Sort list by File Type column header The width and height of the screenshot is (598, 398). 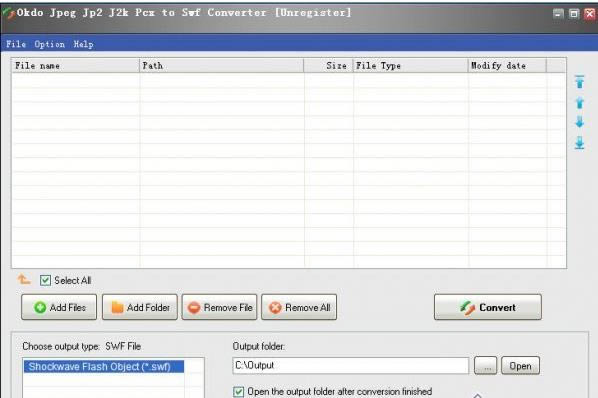410,66
